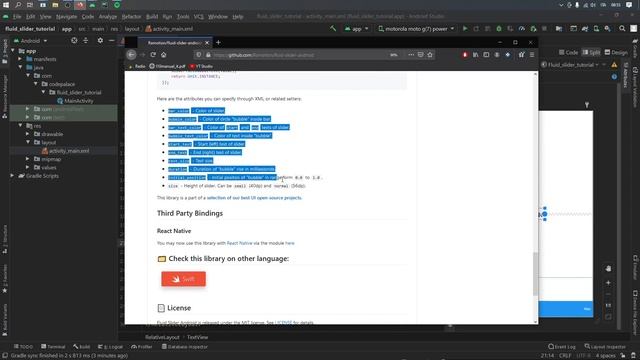
Task: Open the Refactor menu
Action: coord(131,17)
